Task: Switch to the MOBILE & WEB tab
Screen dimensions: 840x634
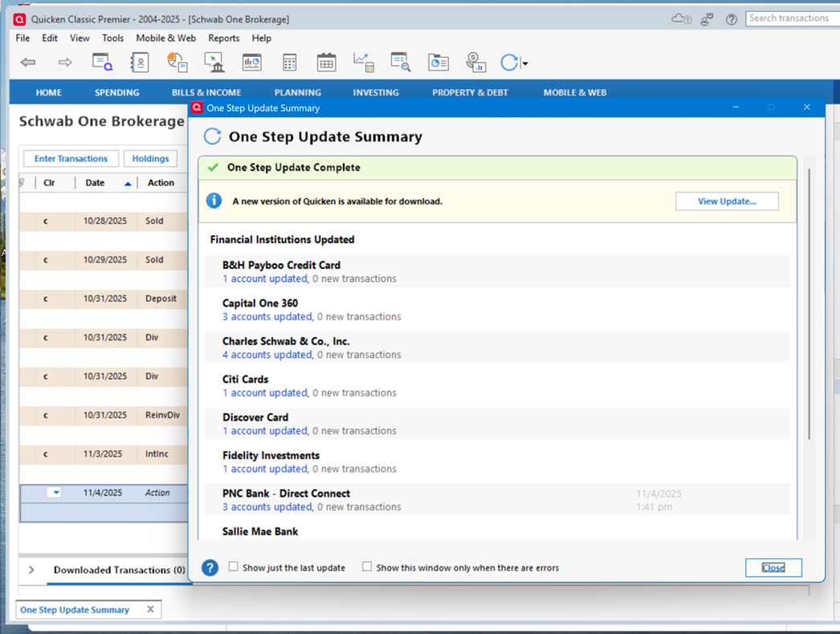Action: pos(575,92)
